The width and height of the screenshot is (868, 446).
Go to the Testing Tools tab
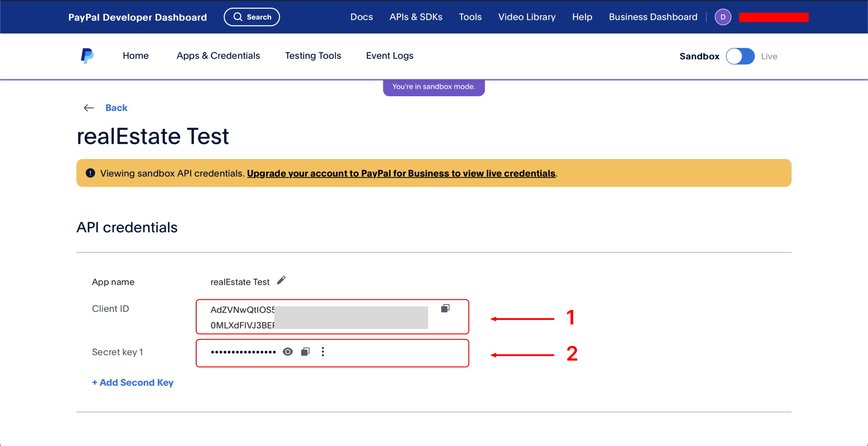[x=313, y=56]
